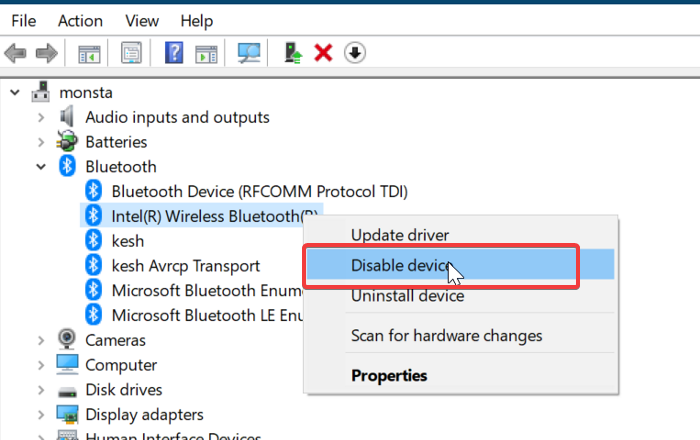
Task: Click the Update device driver toolbar icon
Action: (x=293, y=53)
